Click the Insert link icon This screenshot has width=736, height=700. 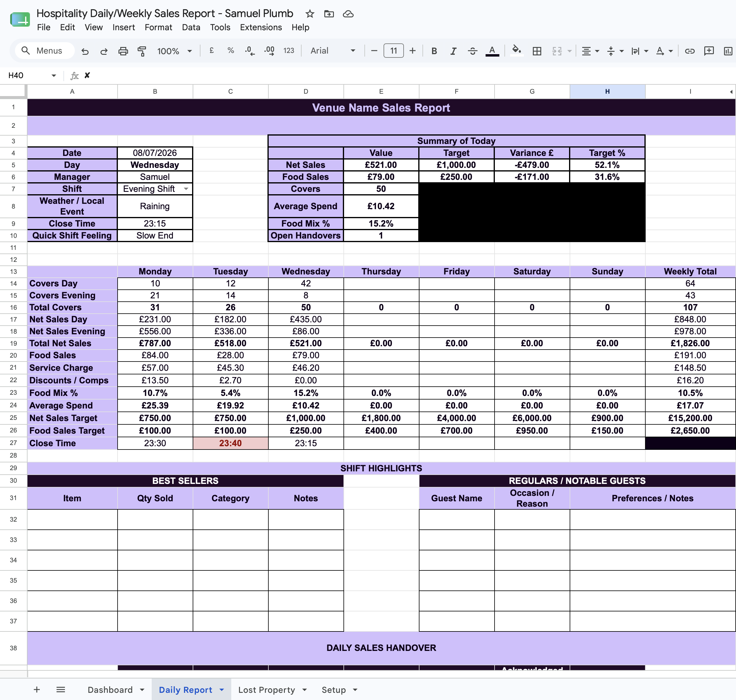[689, 51]
